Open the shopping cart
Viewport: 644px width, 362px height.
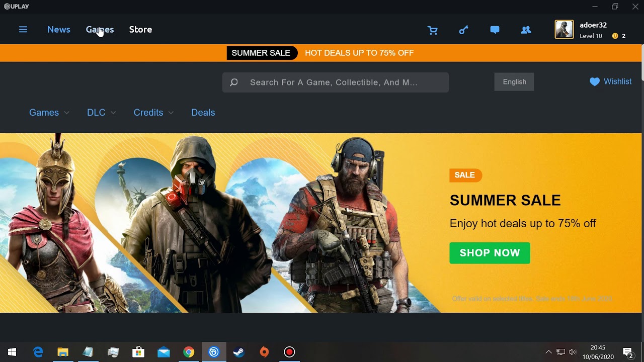coord(433,30)
